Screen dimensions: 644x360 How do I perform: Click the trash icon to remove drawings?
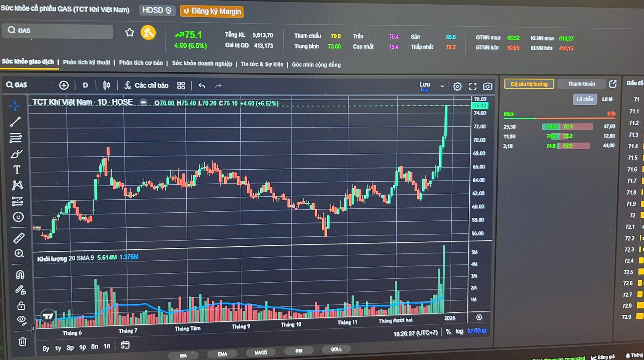click(22, 342)
